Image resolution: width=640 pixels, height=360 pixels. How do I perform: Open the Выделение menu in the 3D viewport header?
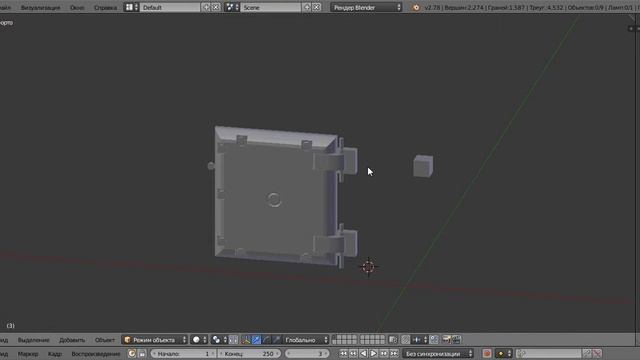tap(33, 340)
